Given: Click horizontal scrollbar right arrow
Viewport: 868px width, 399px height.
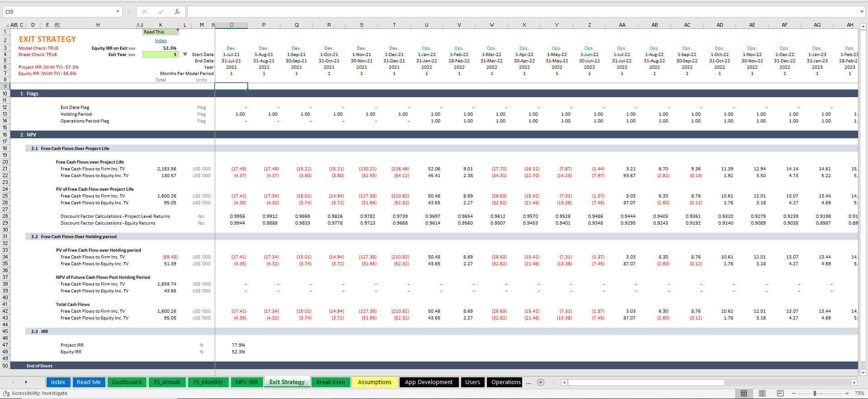Looking at the screenshot, I should point(854,383).
